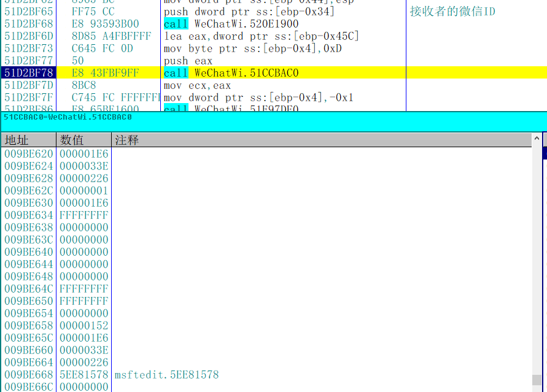The image size is (547, 392).
Task: Click the 接收者的微信ID comment
Action: coord(452,12)
